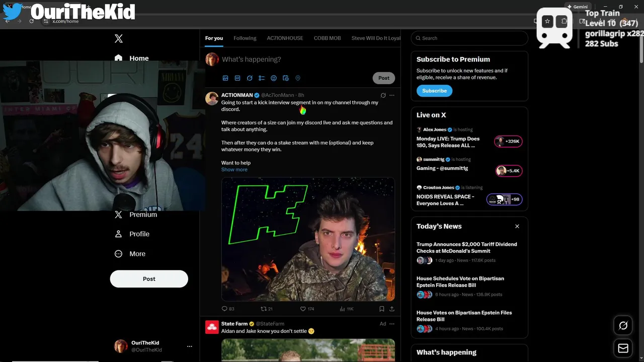Click Subscribe to Premium button

[434, 91]
